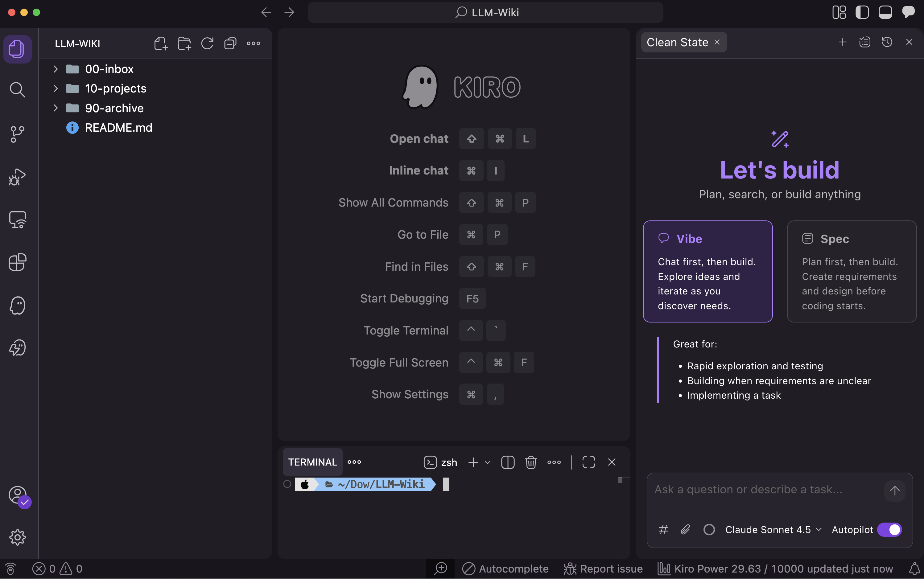Click the terminal prompt path ~/Dow/LLM-Wiki
This screenshot has width=924, height=579.
point(381,484)
